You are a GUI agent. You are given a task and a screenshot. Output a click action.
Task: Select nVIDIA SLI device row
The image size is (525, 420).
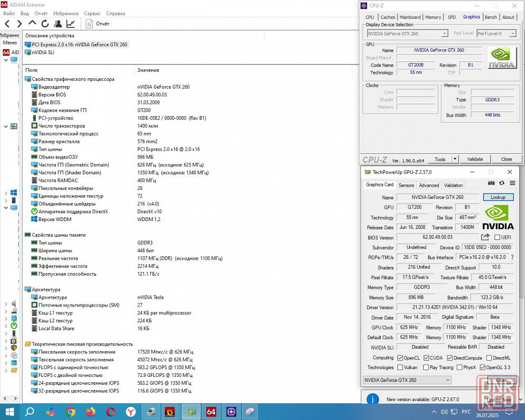(39, 52)
